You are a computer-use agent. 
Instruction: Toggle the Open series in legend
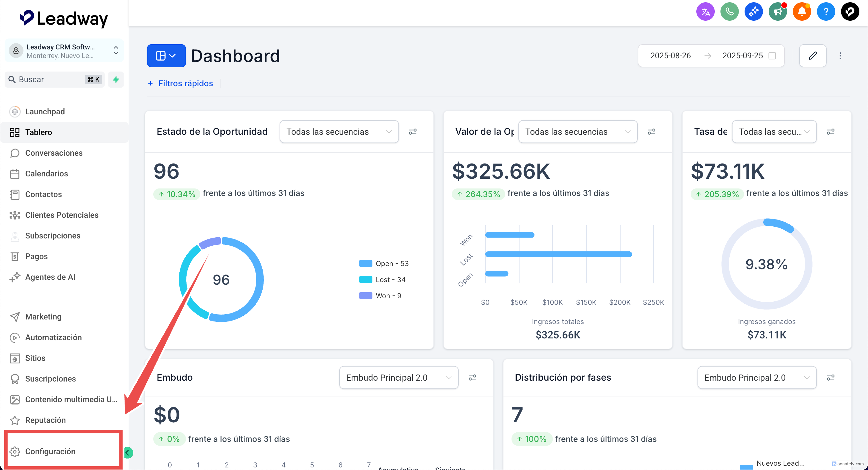(x=384, y=264)
